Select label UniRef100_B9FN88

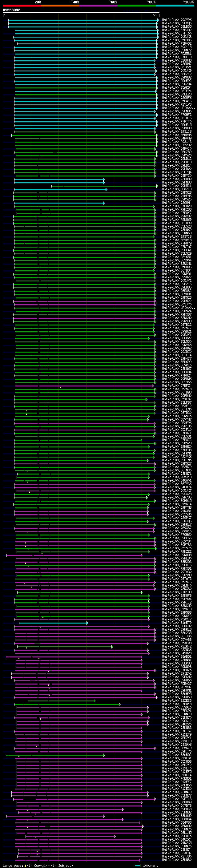[x=177, y=183]
